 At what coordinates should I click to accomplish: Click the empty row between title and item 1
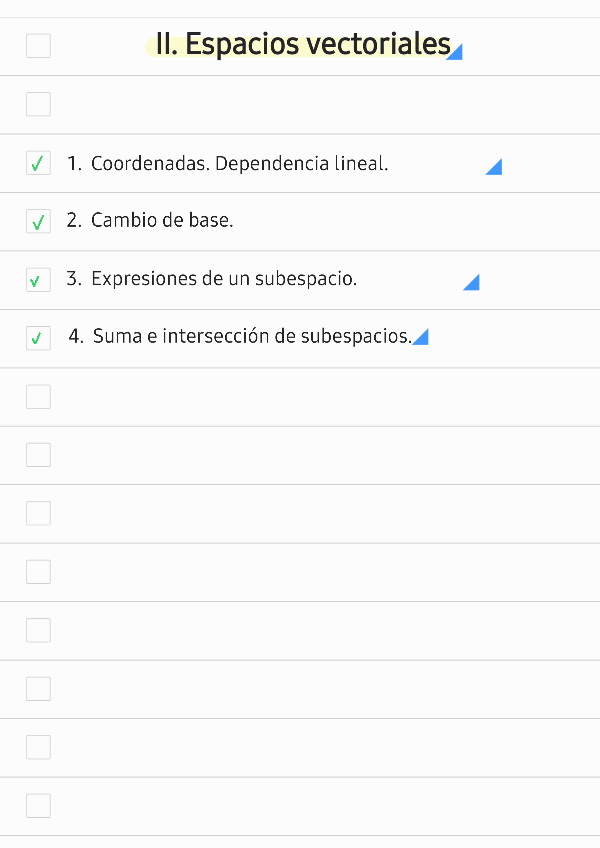[x=300, y=104]
